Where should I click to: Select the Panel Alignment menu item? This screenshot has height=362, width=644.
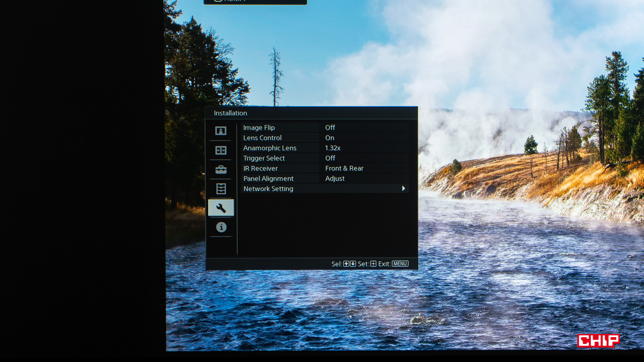pos(268,179)
